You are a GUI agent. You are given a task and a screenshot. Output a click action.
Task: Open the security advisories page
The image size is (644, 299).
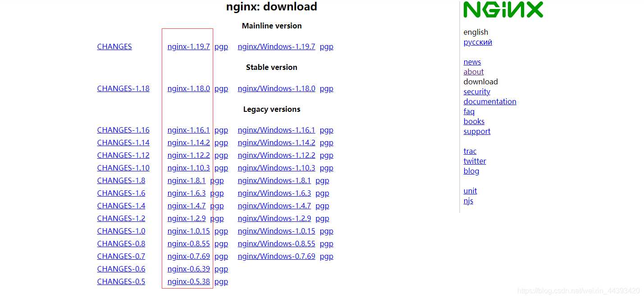477,92
